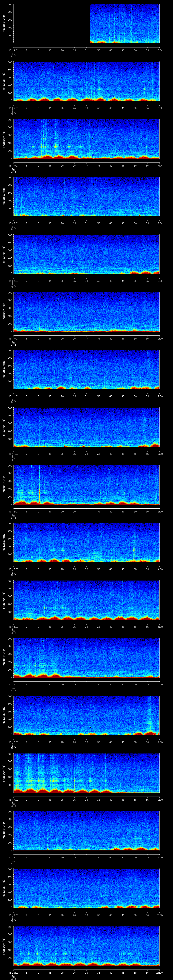This screenshot has height=980, width=173.
Task: Click the Frequency (Hz) axis label of the 15:07:00 panel
Action: 4,196
